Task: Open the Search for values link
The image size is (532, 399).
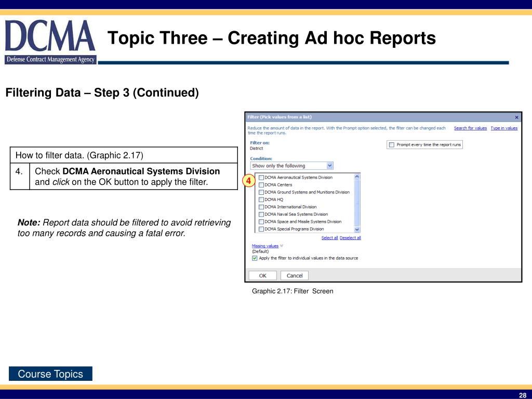Action: coord(470,128)
